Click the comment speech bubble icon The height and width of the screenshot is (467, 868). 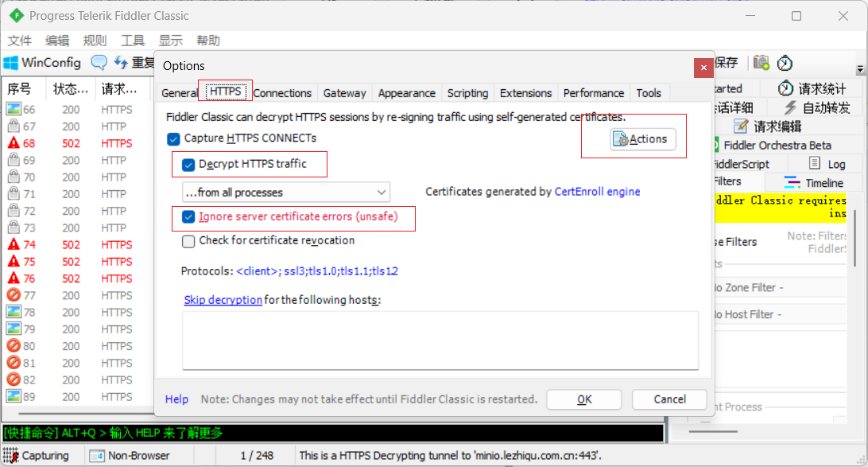tap(99, 63)
